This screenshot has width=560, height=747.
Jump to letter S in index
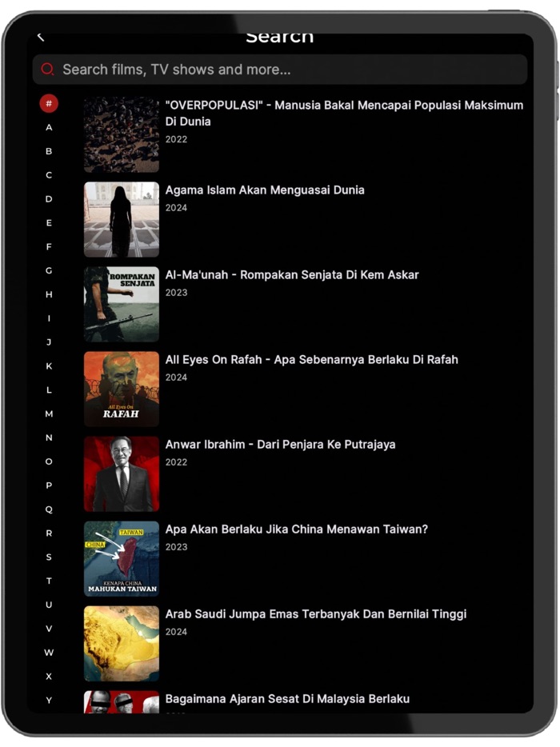coord(49,557)
